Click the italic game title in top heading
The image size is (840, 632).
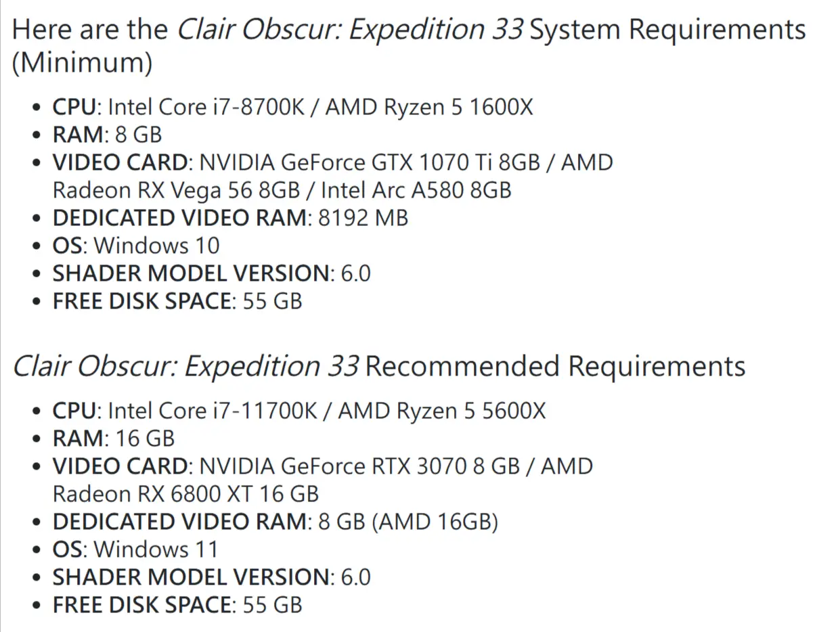pyautogui.click(x=350, y=30)
